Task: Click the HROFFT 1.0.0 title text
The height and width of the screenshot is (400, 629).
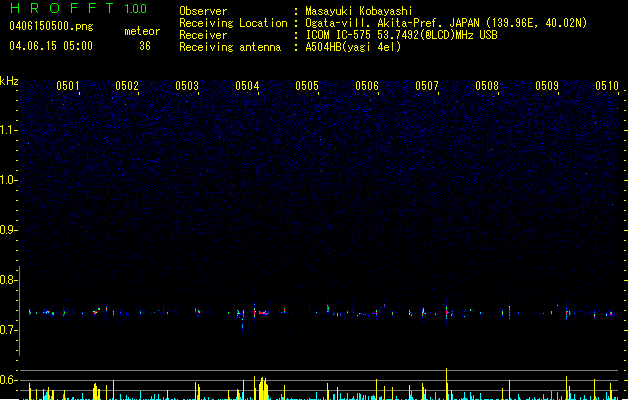Action: tap(78, 8)
